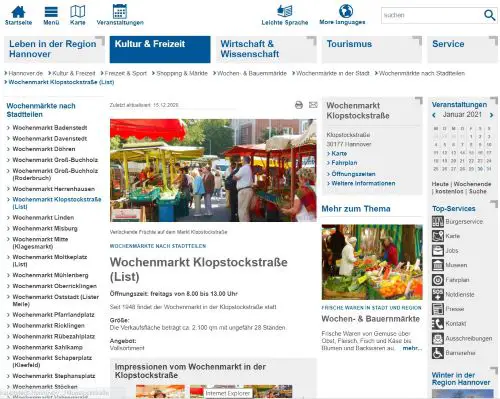Open Jobs top service icon
The height and width of the screenshot is (399, 500).
point(438,251)
